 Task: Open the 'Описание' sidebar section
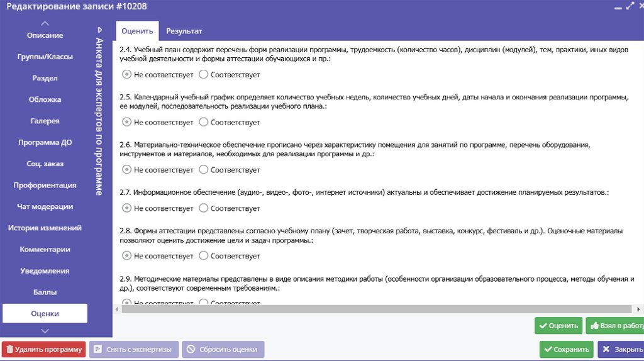[x=45, y=35]
